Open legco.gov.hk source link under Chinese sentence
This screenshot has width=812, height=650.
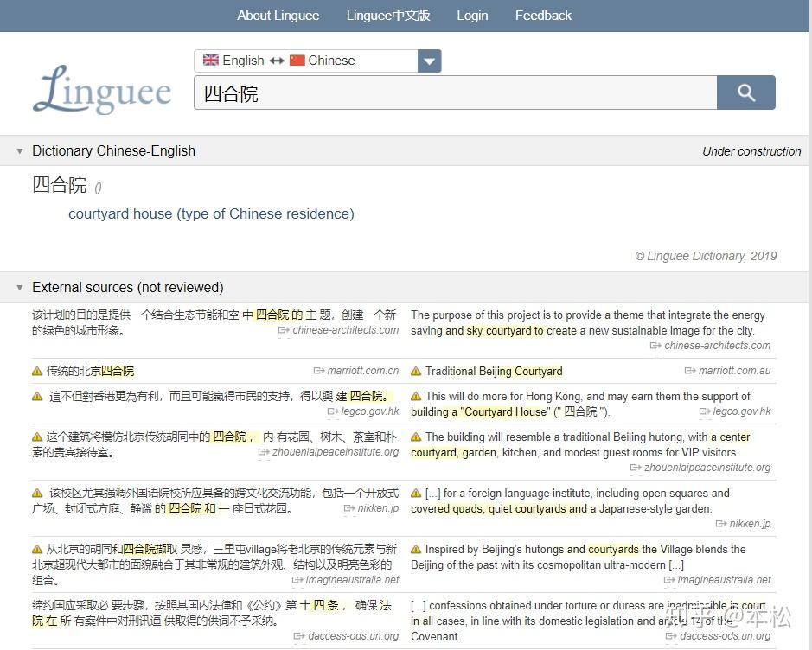click(x=370, y=411)
